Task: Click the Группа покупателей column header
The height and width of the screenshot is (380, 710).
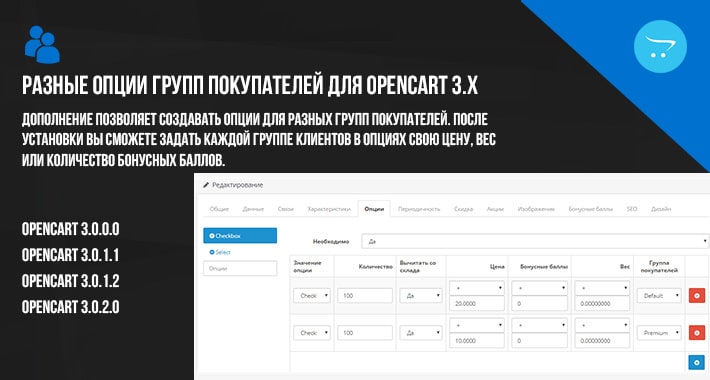Action: [659, 266]
